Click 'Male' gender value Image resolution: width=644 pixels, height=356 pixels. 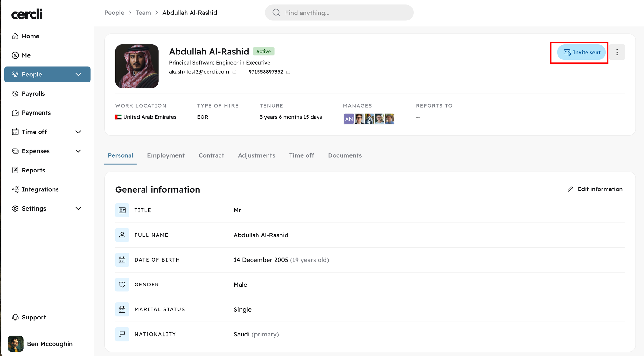tap(240, 285)
